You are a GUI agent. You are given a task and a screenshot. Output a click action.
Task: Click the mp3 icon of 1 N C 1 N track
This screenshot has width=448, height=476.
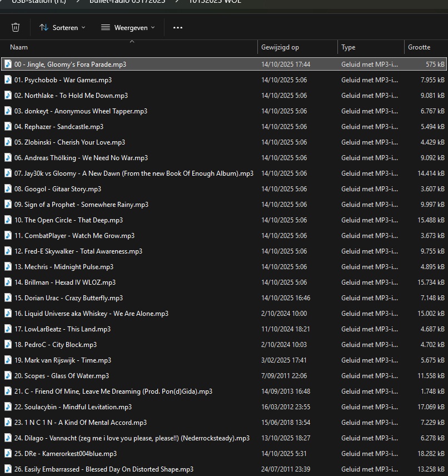click(x=8, y=423)
